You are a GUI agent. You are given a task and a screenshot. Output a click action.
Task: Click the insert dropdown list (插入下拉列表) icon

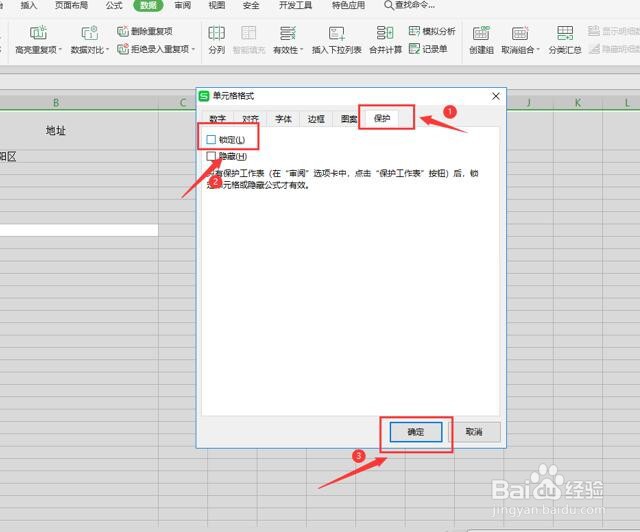(337, 33)
